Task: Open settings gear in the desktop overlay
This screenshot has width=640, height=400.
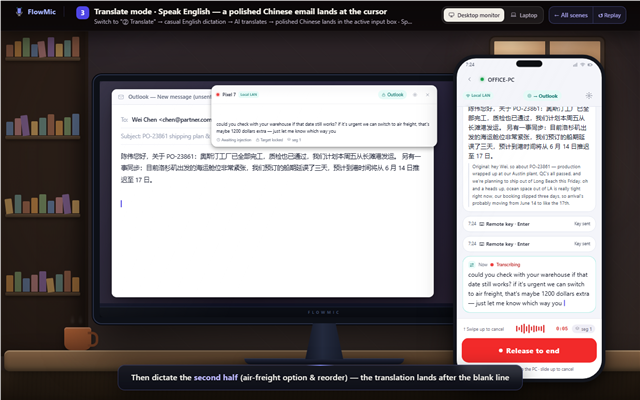Action: [415, 95]
